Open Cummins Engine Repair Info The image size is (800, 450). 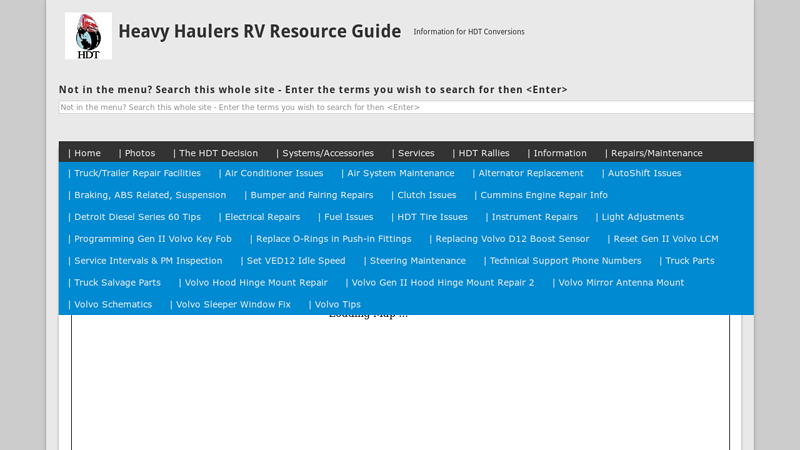click(x=542, y=195)
